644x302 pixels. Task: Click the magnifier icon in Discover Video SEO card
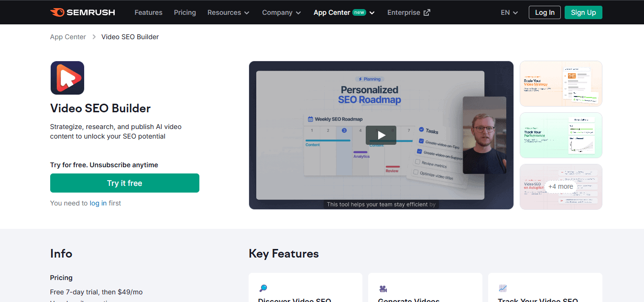tap(263, 288)
